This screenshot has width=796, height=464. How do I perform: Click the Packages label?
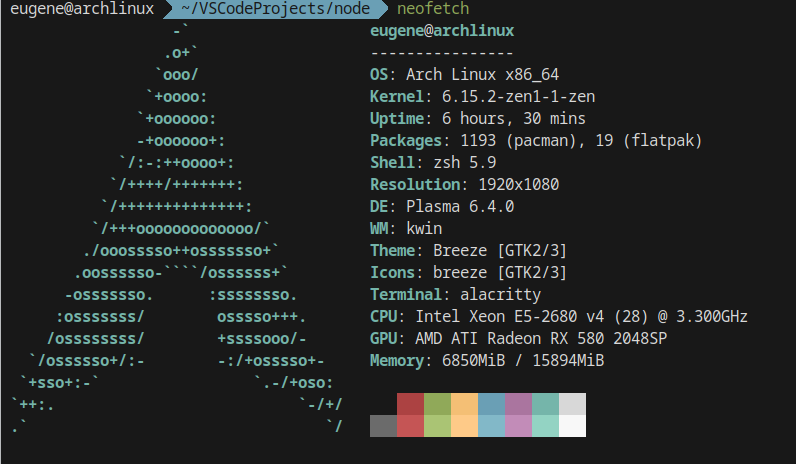pos(406,141)
